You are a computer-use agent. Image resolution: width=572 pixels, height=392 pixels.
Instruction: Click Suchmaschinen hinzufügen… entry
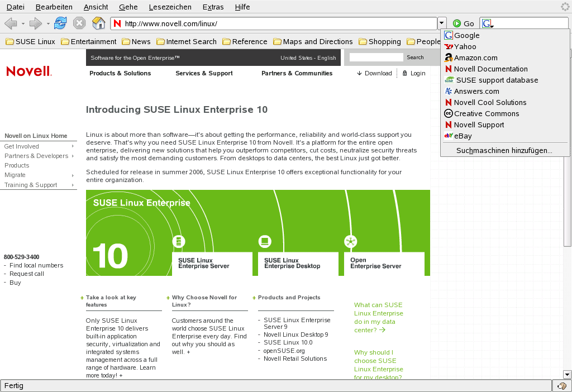pos(505,150)
